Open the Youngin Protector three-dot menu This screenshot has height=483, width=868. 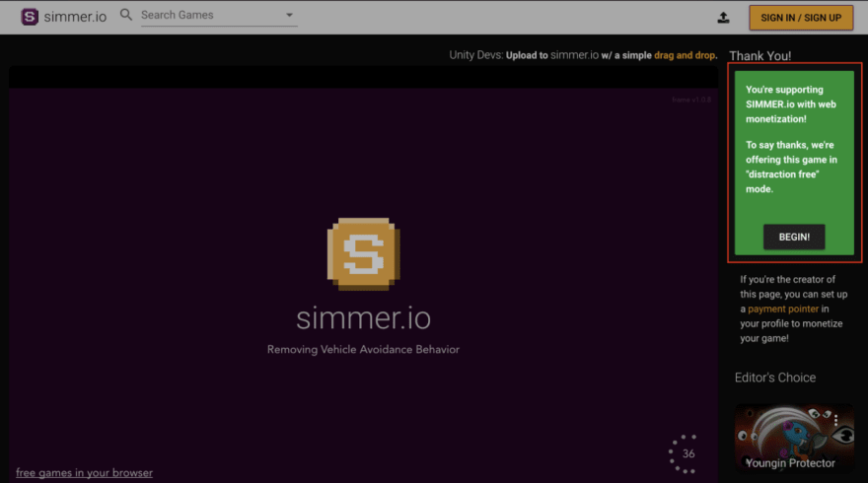[x=835, y=421]
